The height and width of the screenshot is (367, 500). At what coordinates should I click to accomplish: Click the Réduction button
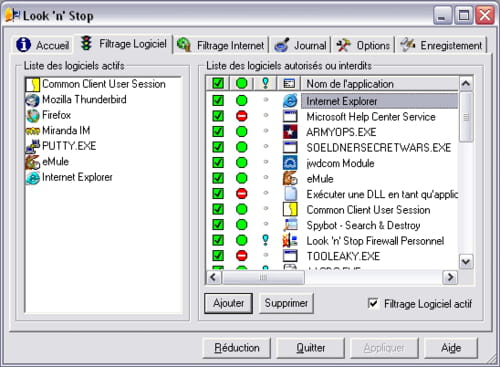click(x=237, y=348)
